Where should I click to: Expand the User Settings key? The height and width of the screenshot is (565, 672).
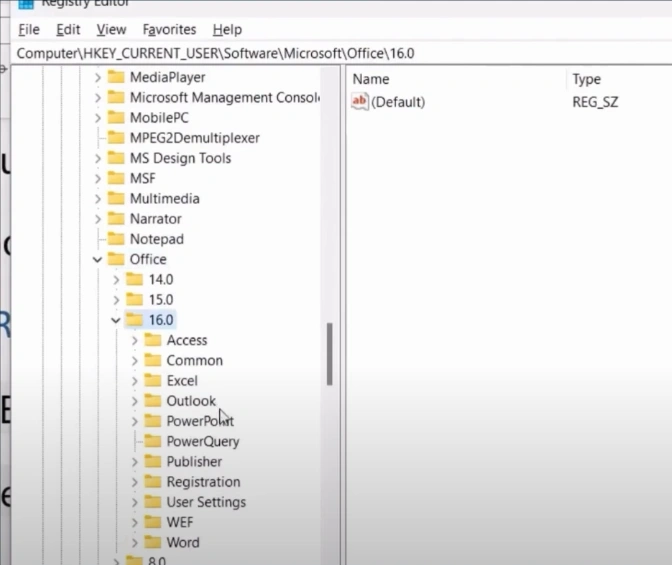pyautogui.click(x=135, y=502)
